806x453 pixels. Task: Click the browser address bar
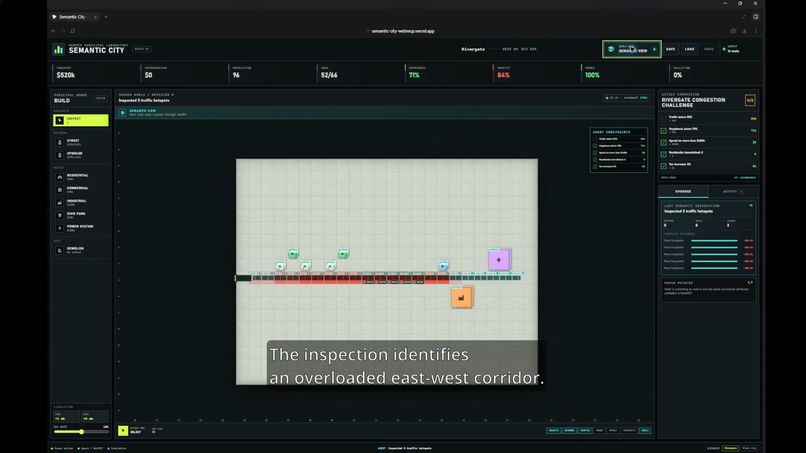403,31
